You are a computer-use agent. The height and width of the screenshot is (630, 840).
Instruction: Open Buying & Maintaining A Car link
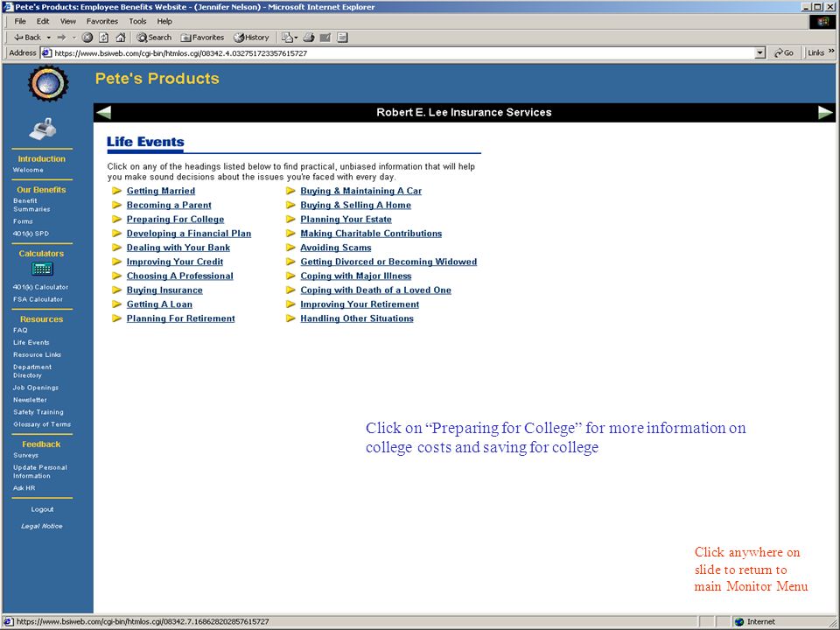[360, 191]
